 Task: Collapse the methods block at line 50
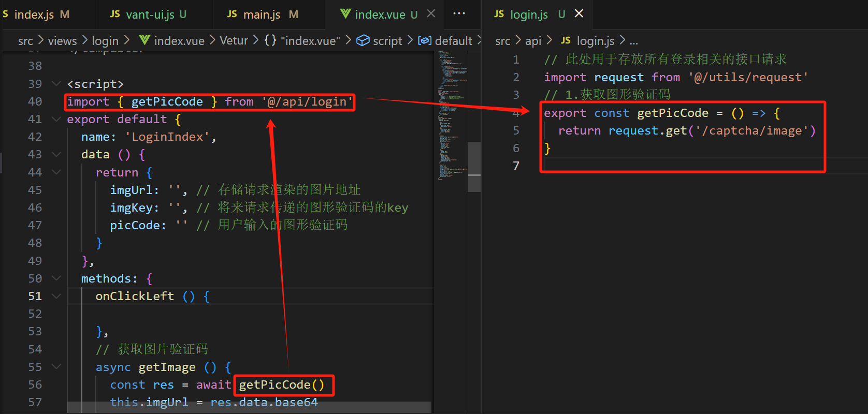tap(56, 278)
